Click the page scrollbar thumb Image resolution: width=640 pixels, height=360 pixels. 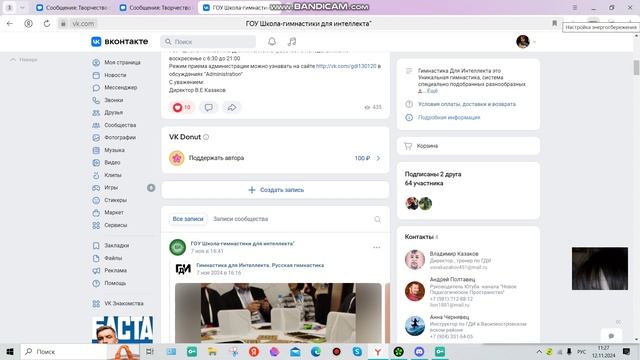click(x=636, y=67)
